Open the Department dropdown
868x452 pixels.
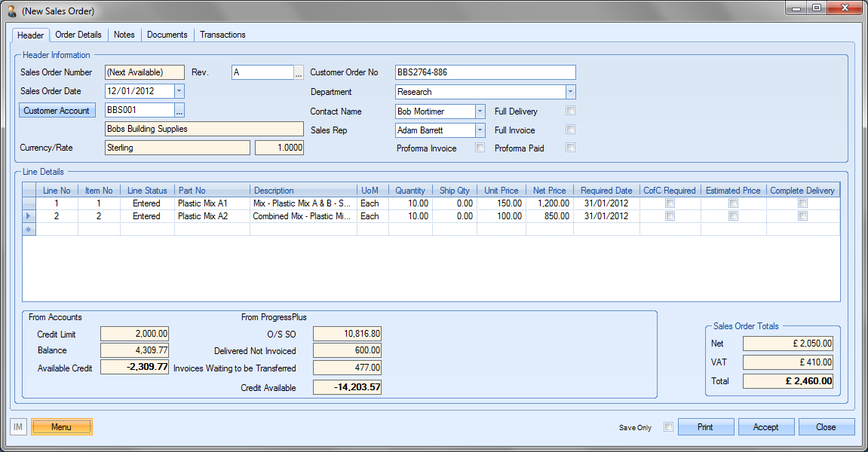[571, 92]
